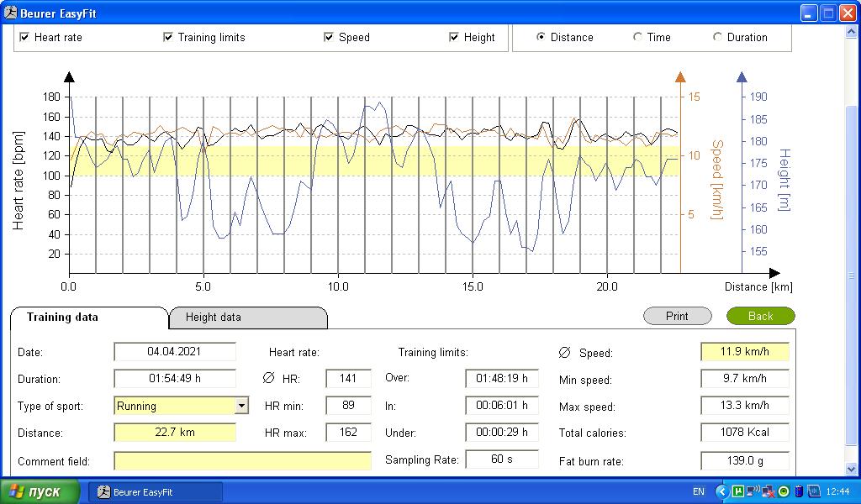
Task: Click the wireless network tray icon
Action: [753, 491]
